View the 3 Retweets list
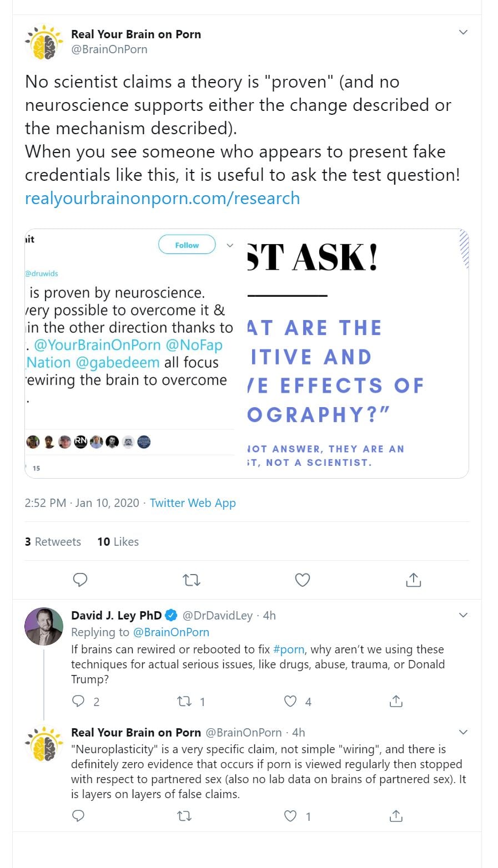498x868 pixels. [x=53, y=542]
